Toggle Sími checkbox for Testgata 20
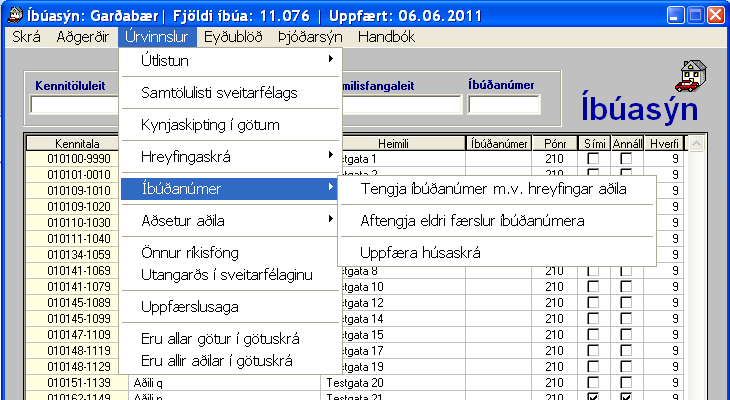730x400 pixels. tap(593, 382)
